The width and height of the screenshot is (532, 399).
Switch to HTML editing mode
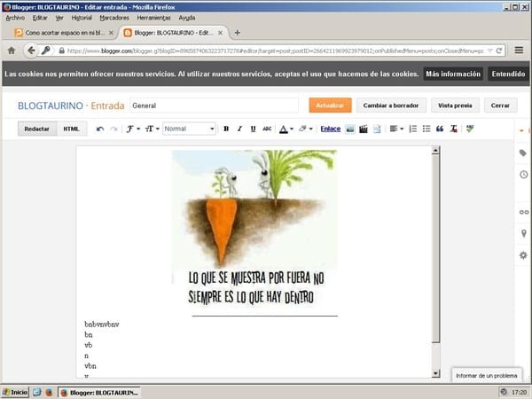pos(72,129)
